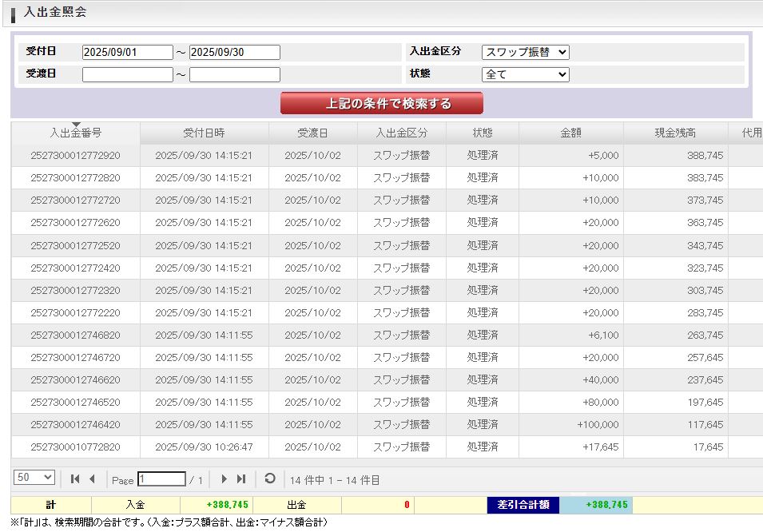The width and height of the screenshot is (763, 532).
Task: Open the 状態 dropdown showing 全て
Action: (525, 74)
